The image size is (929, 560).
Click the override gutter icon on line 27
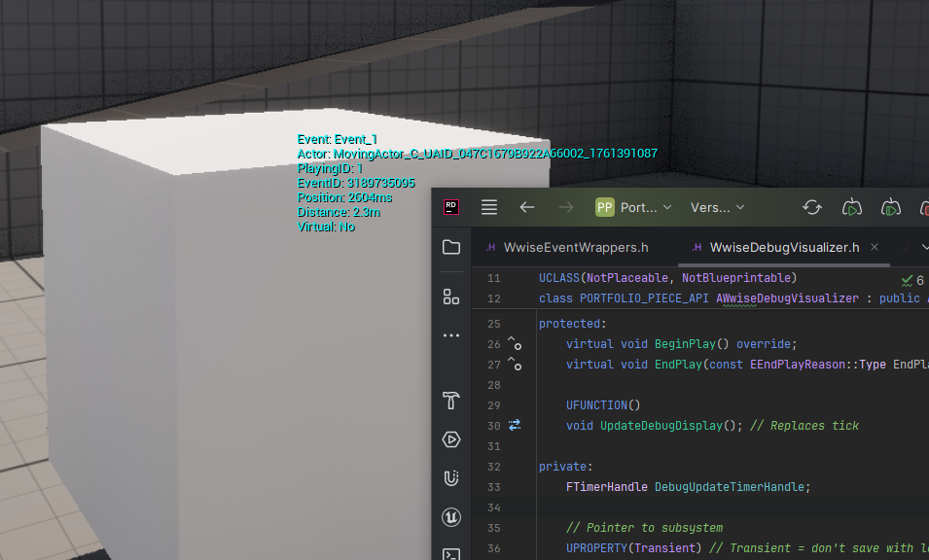point(515,364)
